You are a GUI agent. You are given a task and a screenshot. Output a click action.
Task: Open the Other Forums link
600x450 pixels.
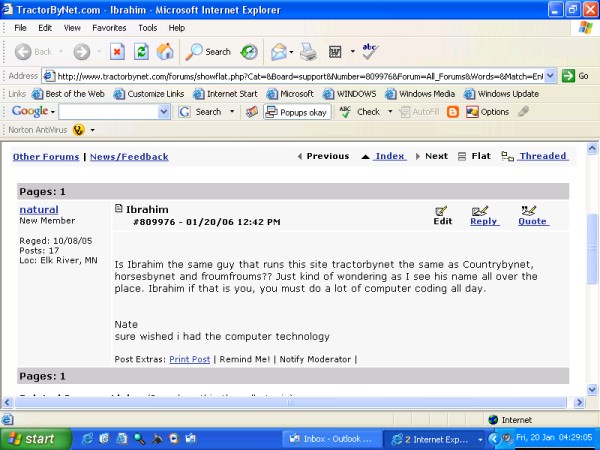coord(46,157)
